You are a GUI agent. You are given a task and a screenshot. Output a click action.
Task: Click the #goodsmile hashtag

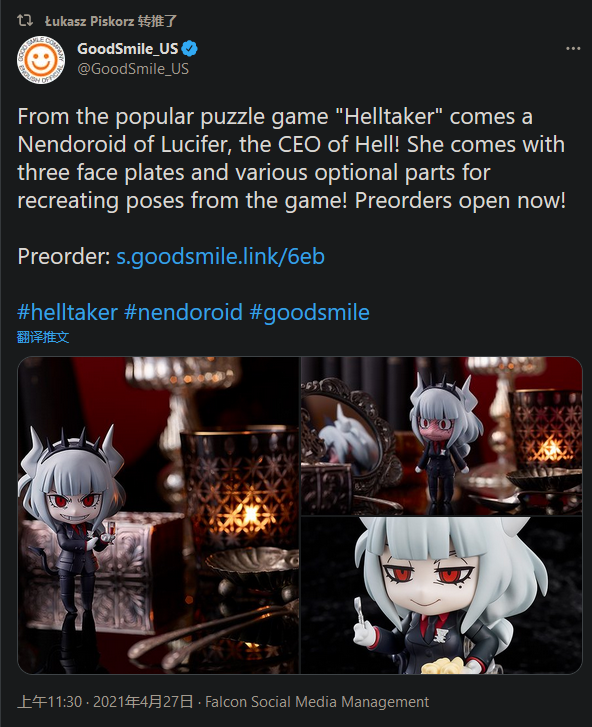tap(309, 312)
